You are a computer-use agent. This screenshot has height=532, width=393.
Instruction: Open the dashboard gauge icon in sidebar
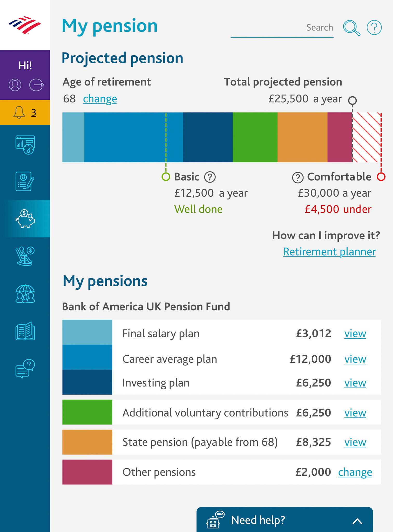click(x=25, y=145)
